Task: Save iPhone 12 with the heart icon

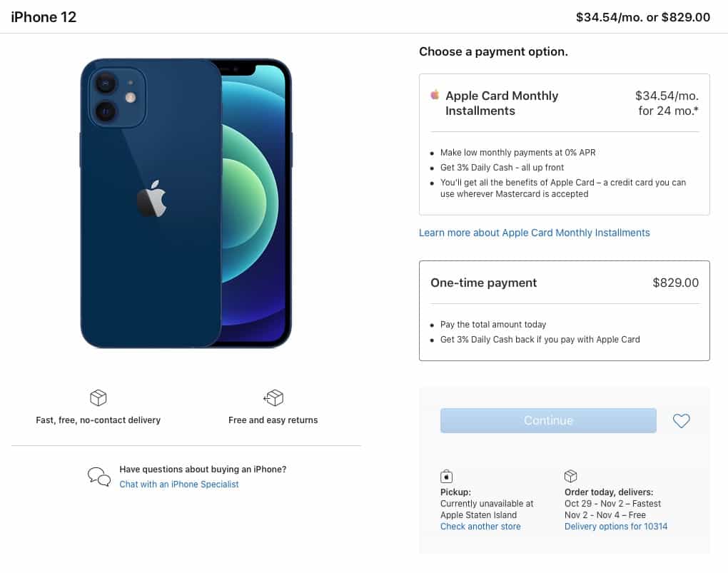Action: point(681,421)
